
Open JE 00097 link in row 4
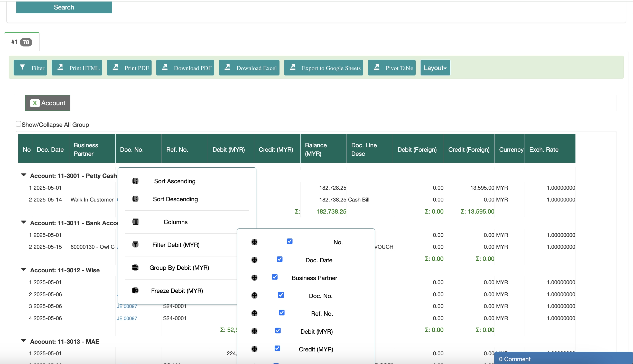click(x=127, y=318)
